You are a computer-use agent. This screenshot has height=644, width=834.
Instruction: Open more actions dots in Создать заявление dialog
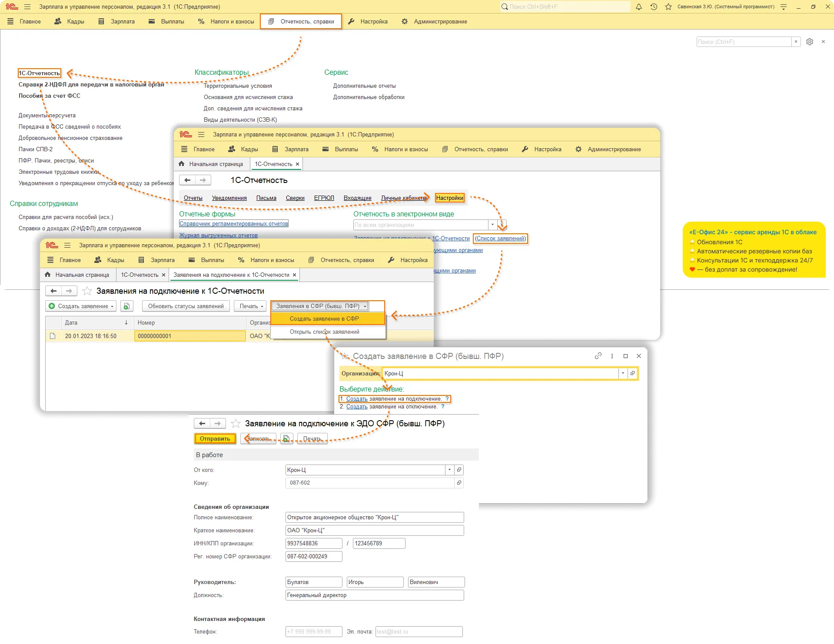point(612,356)
